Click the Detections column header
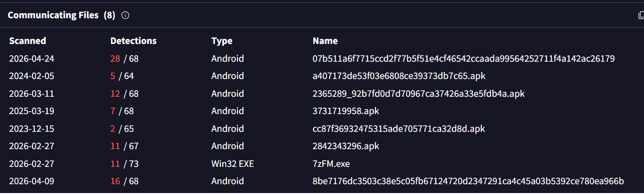Screen dimensions: 644x194 [133, 41]
